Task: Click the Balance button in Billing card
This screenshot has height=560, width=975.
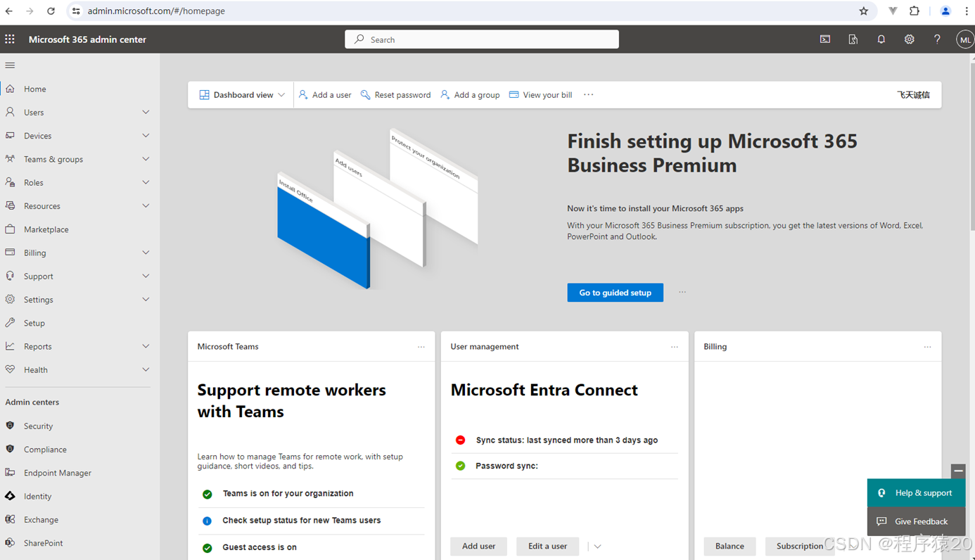Action: (x=729, y=547)
